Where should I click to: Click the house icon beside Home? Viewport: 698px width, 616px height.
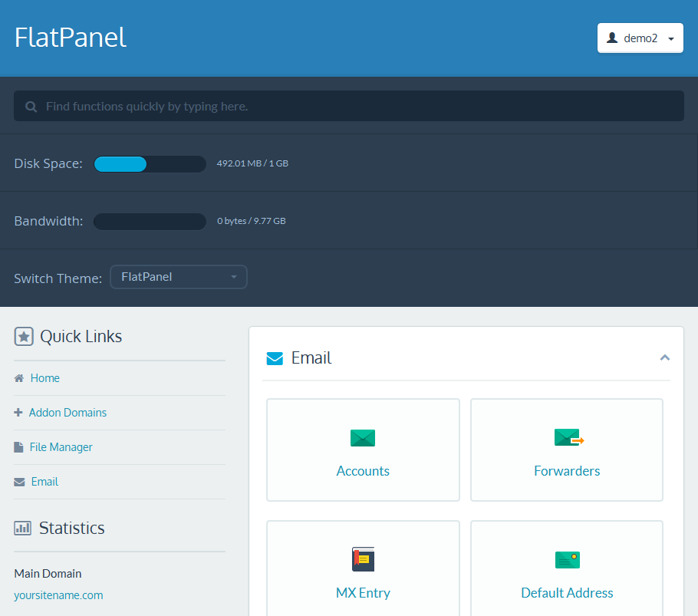click(x=19, y=378)
